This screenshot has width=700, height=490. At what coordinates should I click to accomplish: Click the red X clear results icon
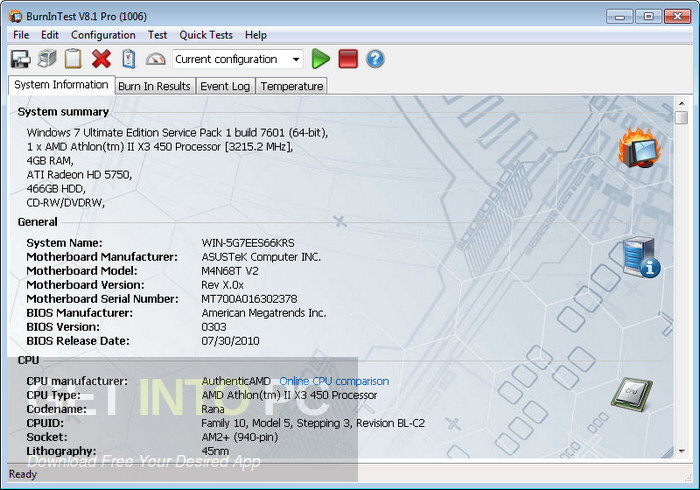point(101,59)
